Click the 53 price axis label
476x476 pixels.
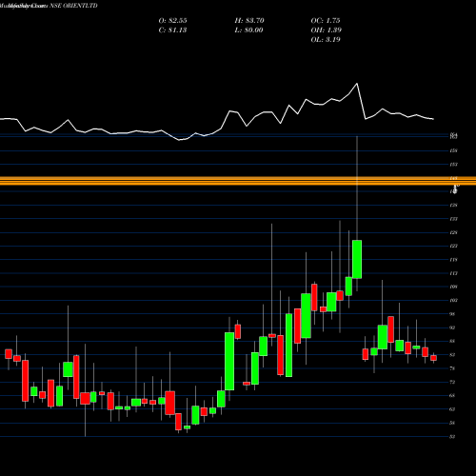coord(452,437)
